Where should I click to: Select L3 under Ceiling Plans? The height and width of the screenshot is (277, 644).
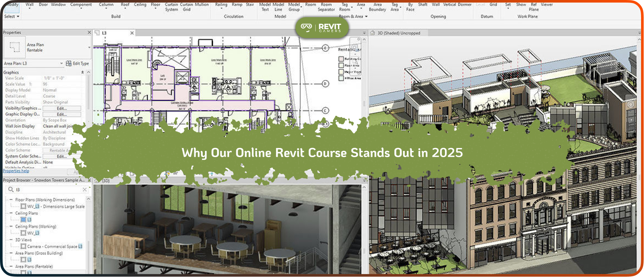pyautogui.click(x=30, y=220)
